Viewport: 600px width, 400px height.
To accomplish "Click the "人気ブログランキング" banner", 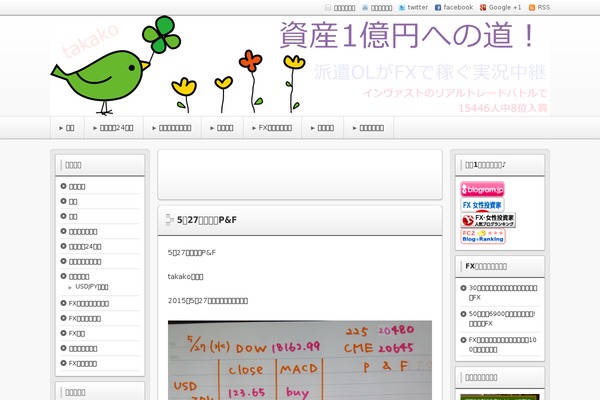I will point(488,220).
